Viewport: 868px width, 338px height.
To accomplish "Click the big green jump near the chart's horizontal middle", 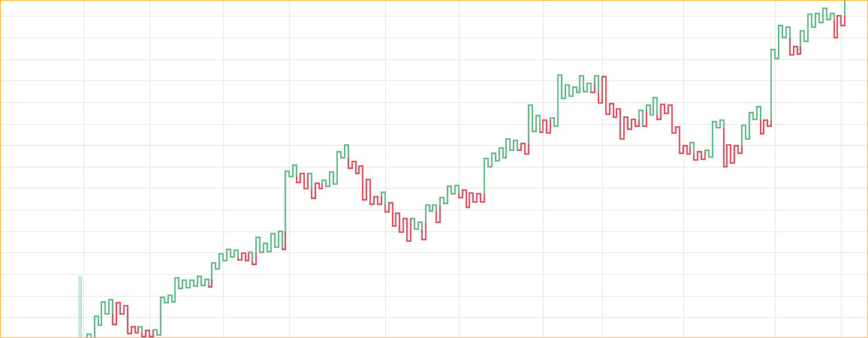I will point(484,177).
